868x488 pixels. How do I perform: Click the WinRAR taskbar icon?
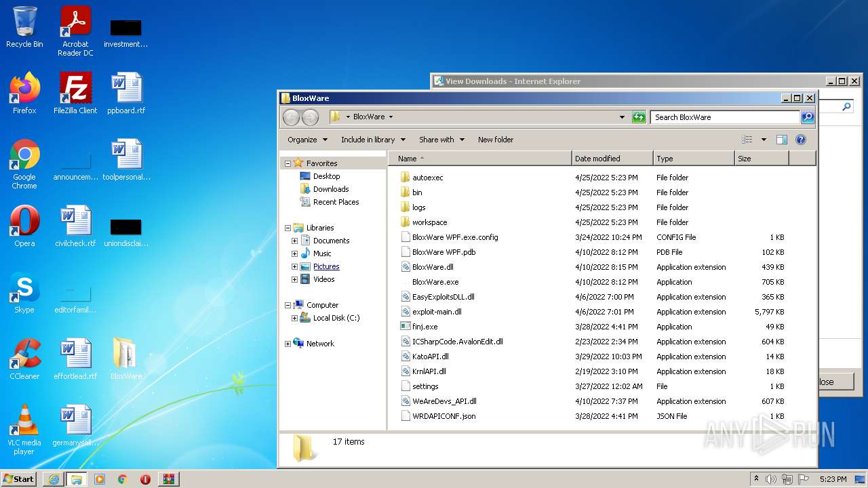pyautogui.click(x=169, y=479)
